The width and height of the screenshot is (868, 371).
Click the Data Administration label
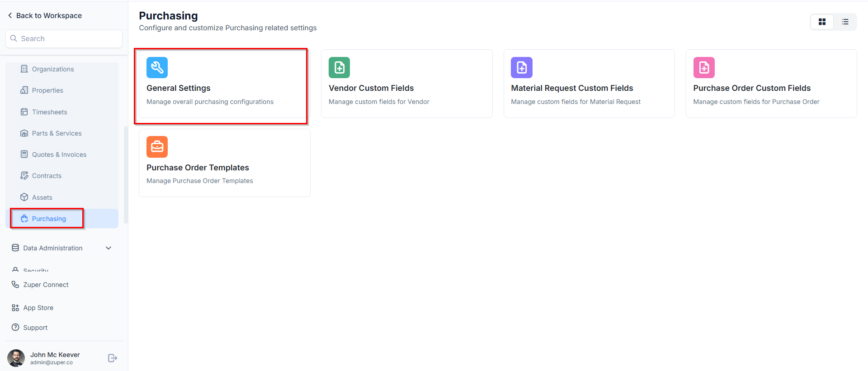click(53, 248)
